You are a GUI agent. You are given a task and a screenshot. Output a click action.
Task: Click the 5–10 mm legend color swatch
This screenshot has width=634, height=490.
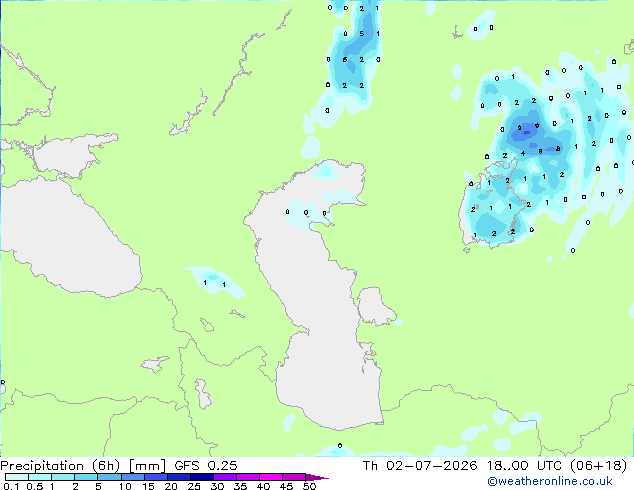tap(109, 477)
